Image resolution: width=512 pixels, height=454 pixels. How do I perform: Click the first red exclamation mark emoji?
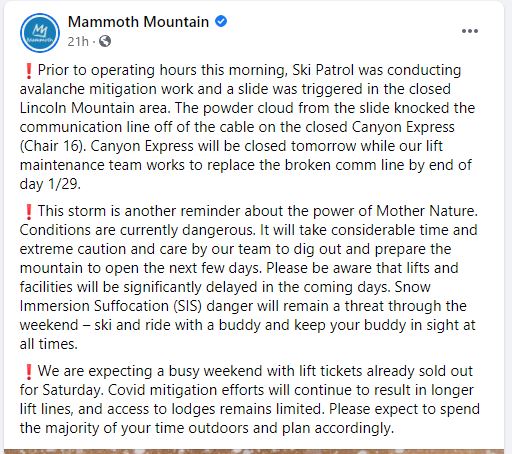tap(29, 71)
